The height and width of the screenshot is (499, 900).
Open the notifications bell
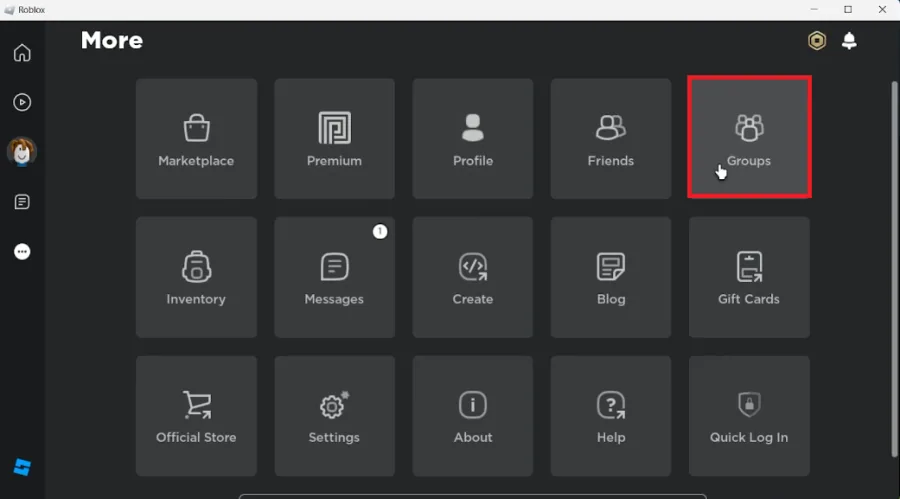pos(849,41)
